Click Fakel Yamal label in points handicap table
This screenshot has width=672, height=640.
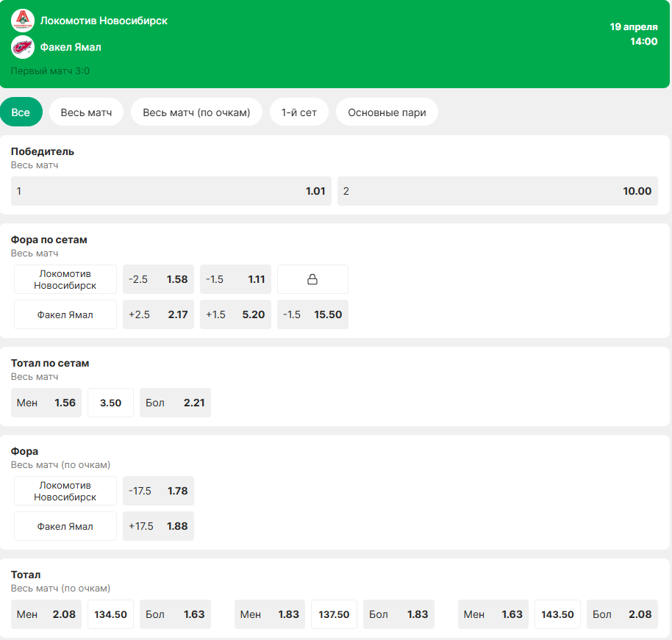65,526
